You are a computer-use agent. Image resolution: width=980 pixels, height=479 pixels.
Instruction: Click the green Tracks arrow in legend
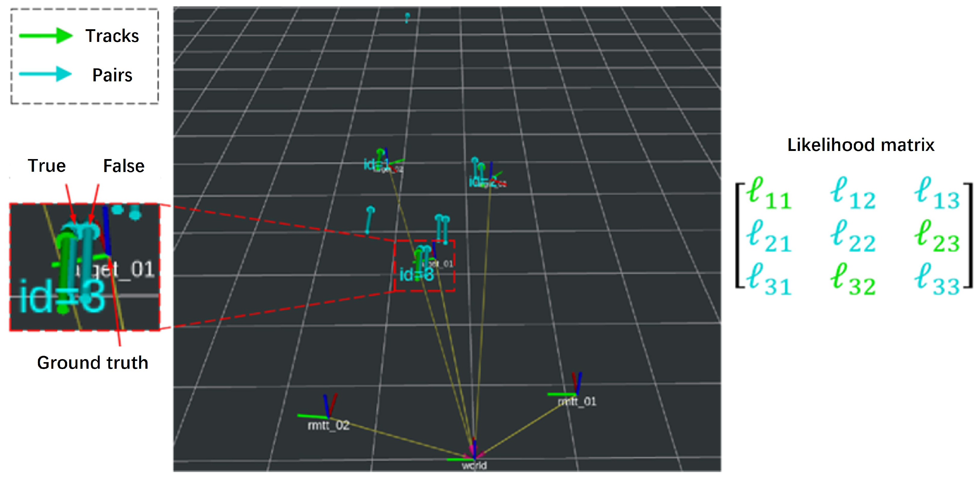pos(46,36)
